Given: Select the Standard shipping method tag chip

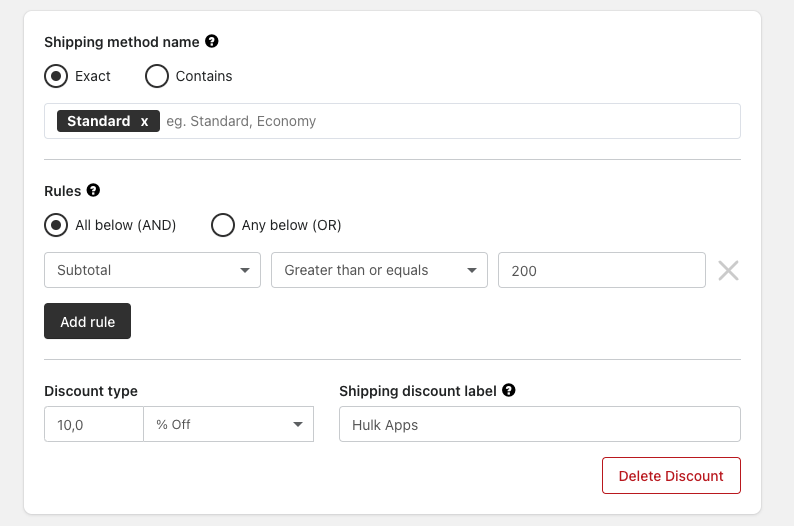Looking at the screenshot, I should click(x=98, y=122).
